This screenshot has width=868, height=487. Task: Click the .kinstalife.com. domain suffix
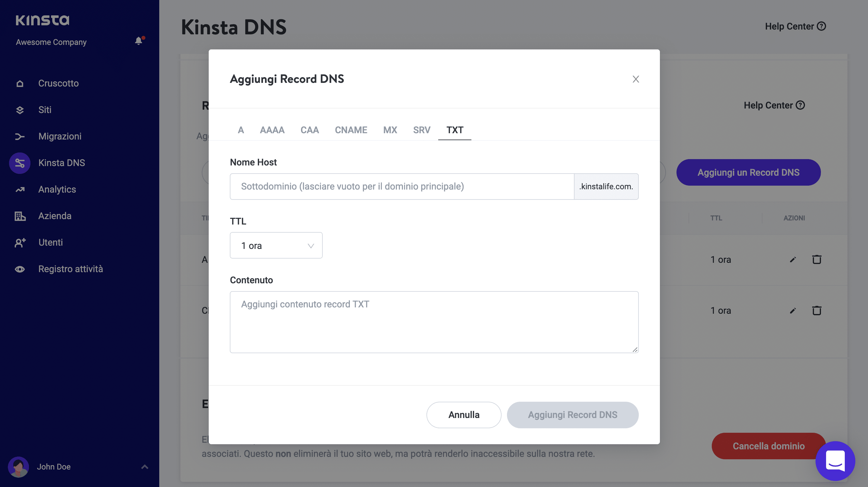tap(606, 187)
